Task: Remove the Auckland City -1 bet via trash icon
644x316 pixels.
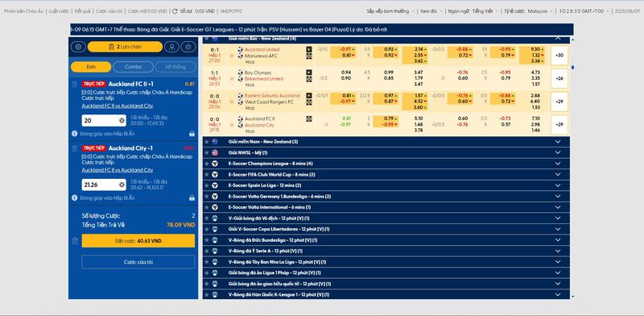Action: pyautogui.click(x=74, y=148)
